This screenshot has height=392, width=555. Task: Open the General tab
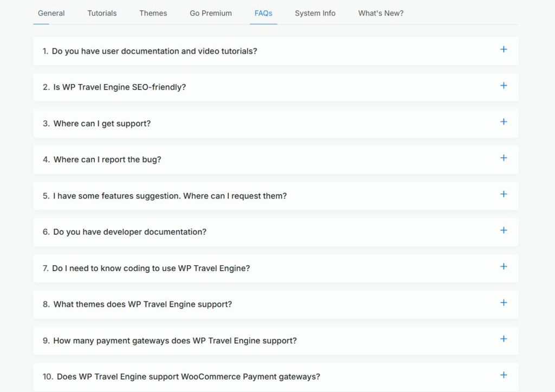tap(51, 13)
